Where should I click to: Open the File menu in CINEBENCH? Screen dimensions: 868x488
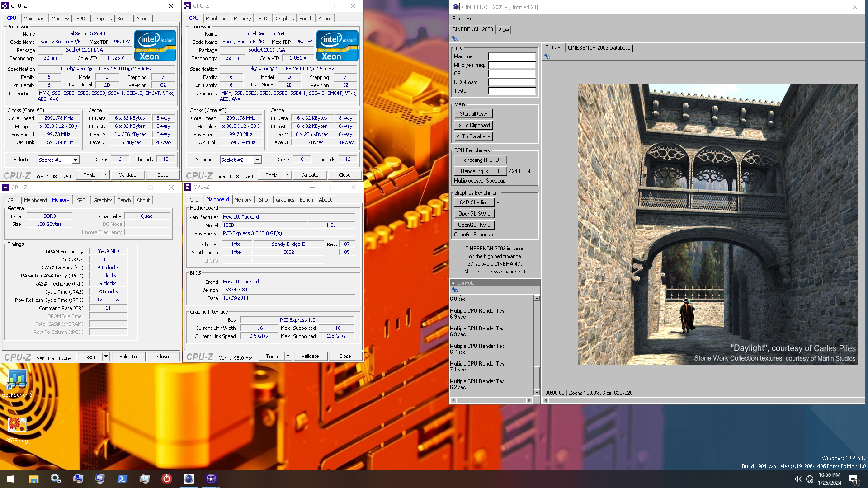coord(456,19)
